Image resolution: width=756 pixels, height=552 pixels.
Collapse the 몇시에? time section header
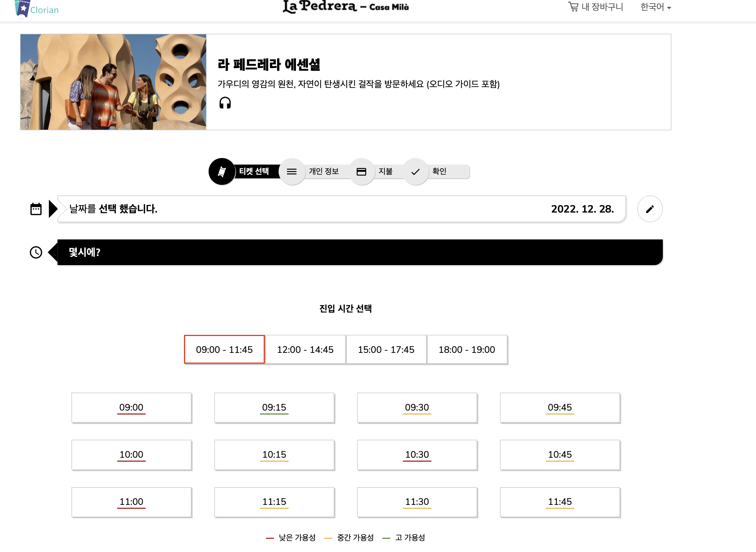(x=360, y=252)
